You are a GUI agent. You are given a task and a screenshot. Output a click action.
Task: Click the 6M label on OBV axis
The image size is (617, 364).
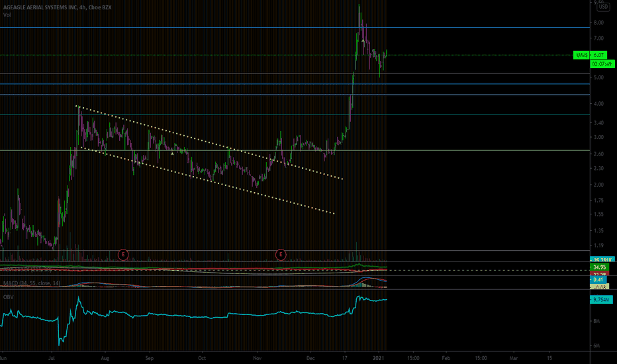pyautogui.click(x=596, y=345)
